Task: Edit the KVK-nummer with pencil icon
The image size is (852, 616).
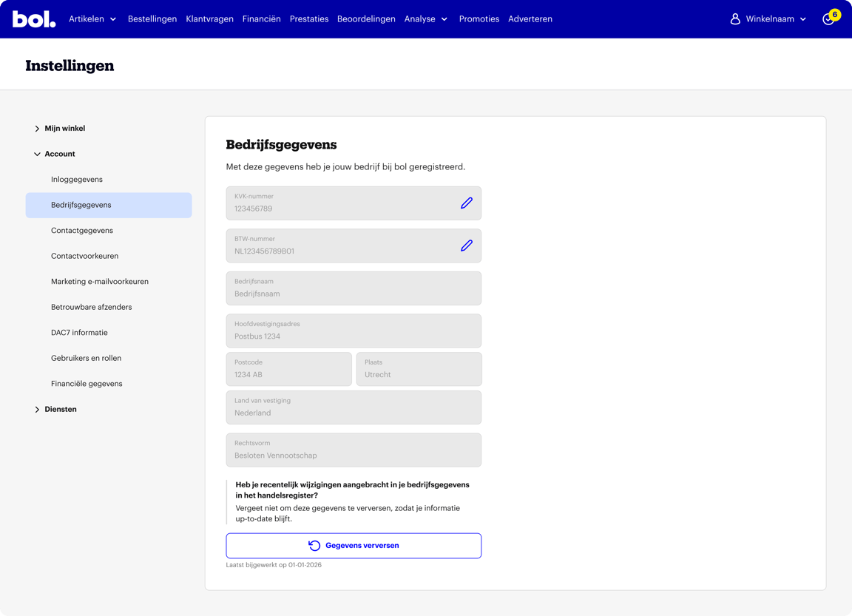Action: click(466, 203)
